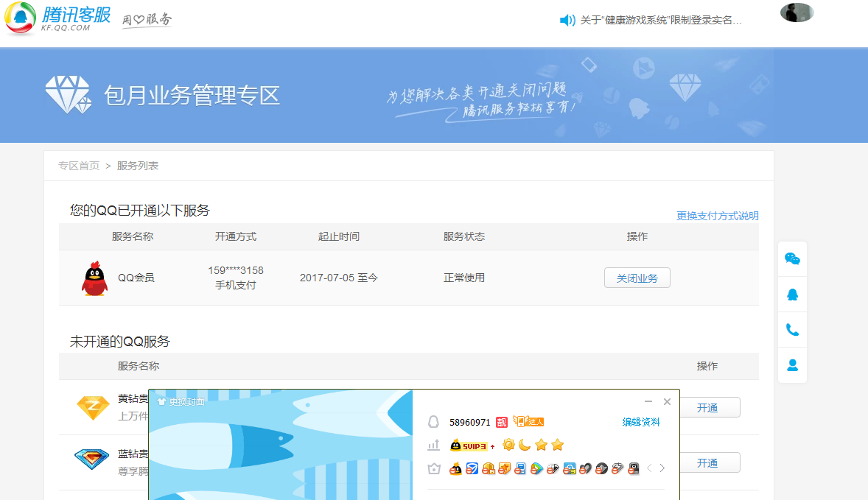
Task: Click 开通 for yellow diamond service
Action: pyautogui.click(x=707, y=408)
